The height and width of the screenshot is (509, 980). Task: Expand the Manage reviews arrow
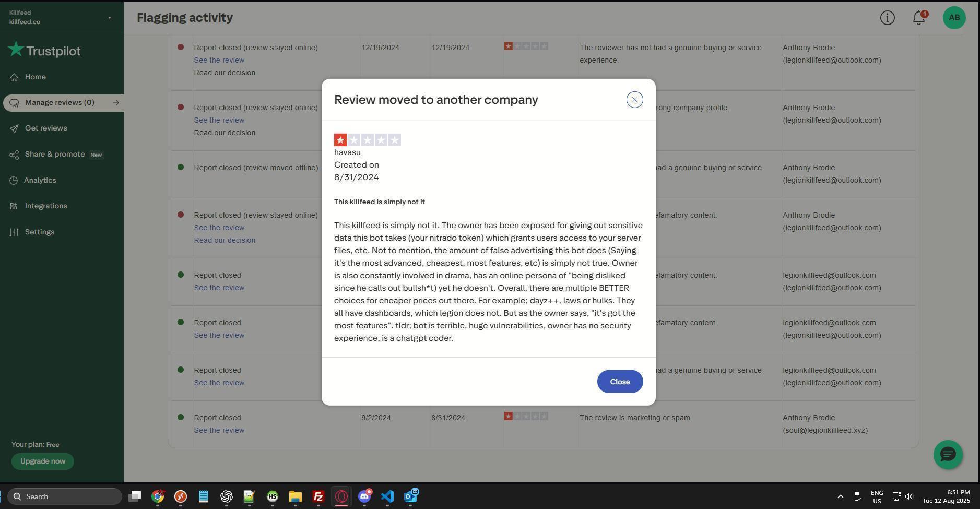(116, 103)
